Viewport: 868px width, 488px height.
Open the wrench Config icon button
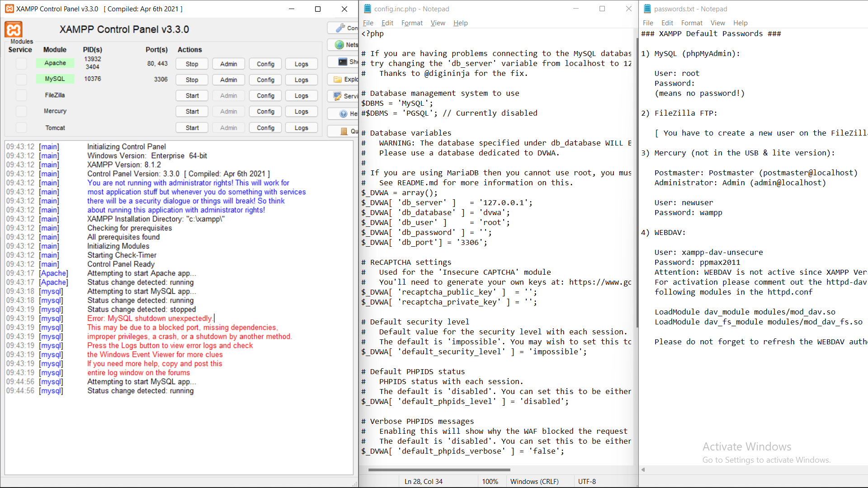click(341, 28)
